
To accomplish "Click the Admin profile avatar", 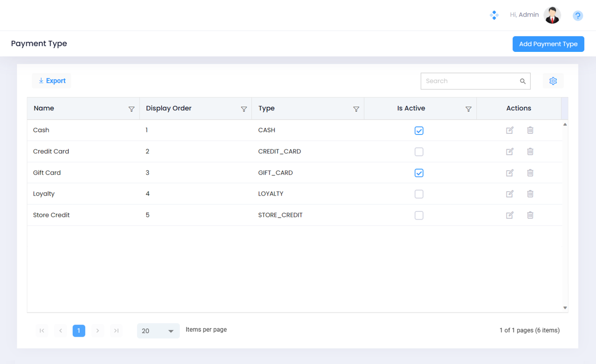I will [x=552, y=15].
